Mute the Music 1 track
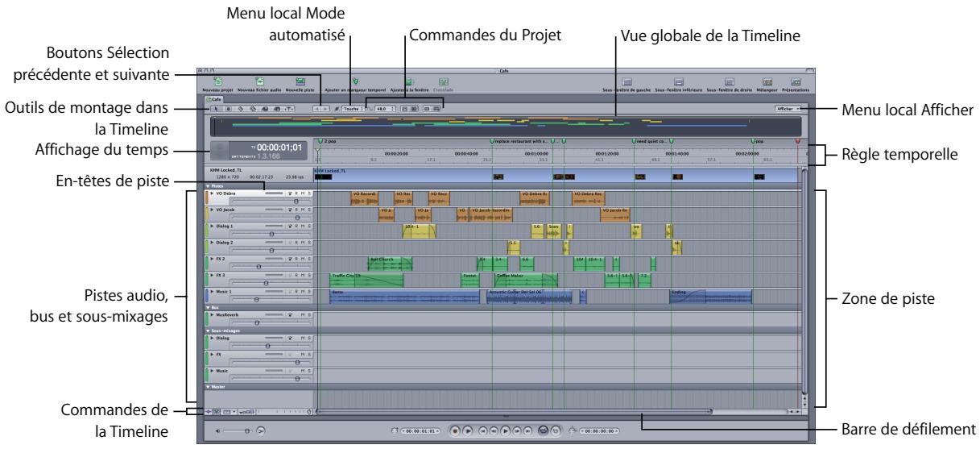Screen dimensions: 980x449 pos(304,291)
